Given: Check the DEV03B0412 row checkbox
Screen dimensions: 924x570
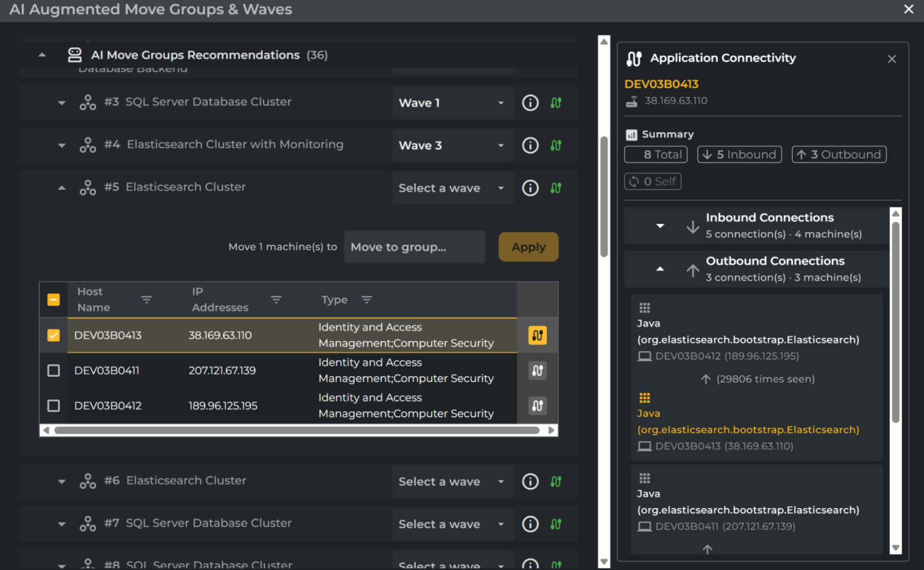Looking at the screenshot, I should point(54,406).
